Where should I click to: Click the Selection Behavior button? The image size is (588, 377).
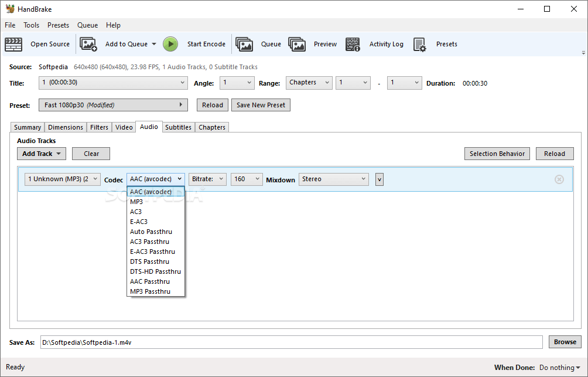pyautogui.click(x=497, y=154)
